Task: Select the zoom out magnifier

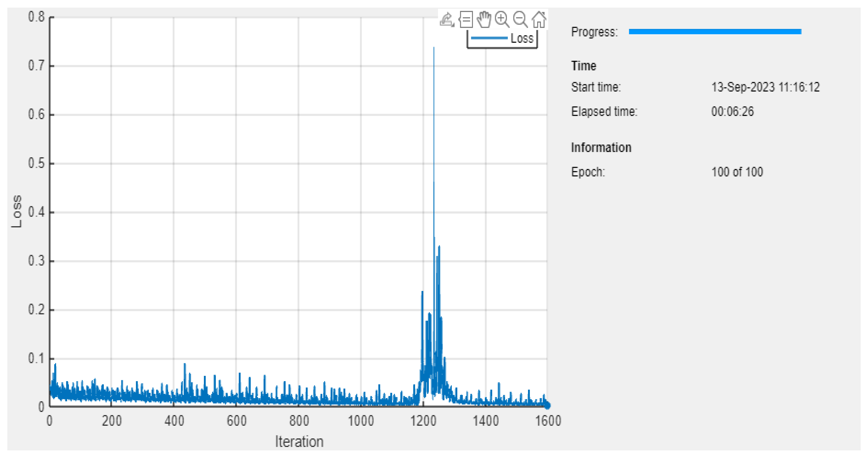Action: pyautogui.click(x=520, y=19)
